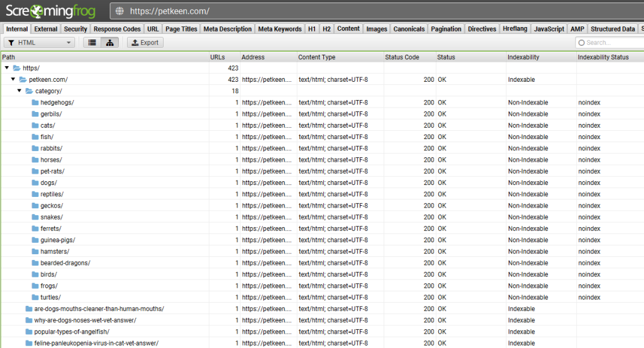This screenshot has height=348, width=644.
Task: Select the rabbits/ folder icon
Action: (x=35, y=149)
